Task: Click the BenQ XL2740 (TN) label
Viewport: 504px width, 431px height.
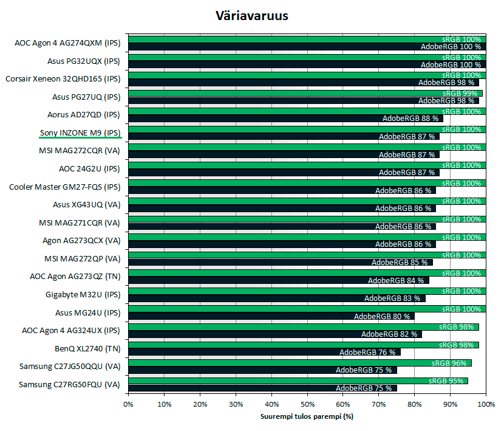Action: point(87,348)
